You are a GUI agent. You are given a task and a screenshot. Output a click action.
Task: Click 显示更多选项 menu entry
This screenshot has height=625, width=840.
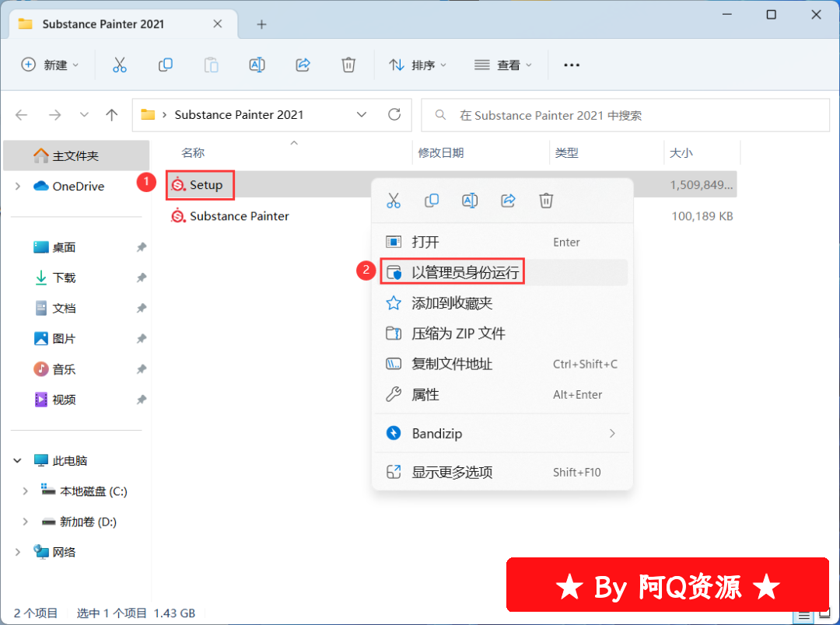[452, 472]
